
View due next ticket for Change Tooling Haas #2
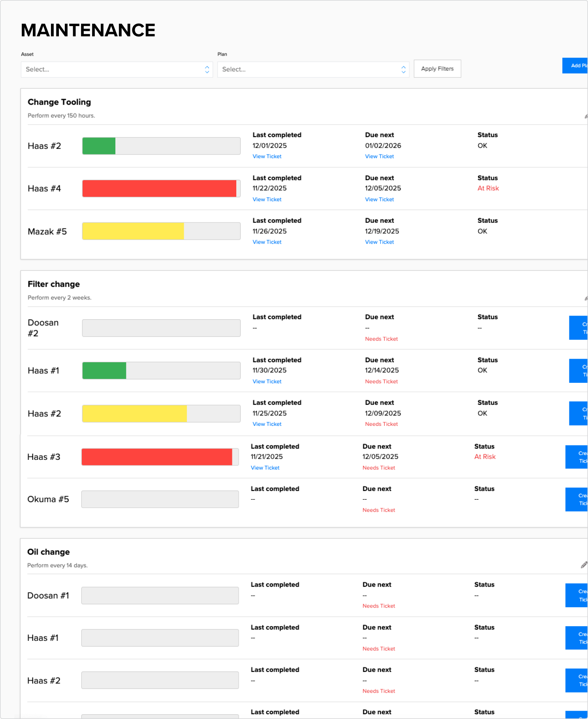point(379,156)
